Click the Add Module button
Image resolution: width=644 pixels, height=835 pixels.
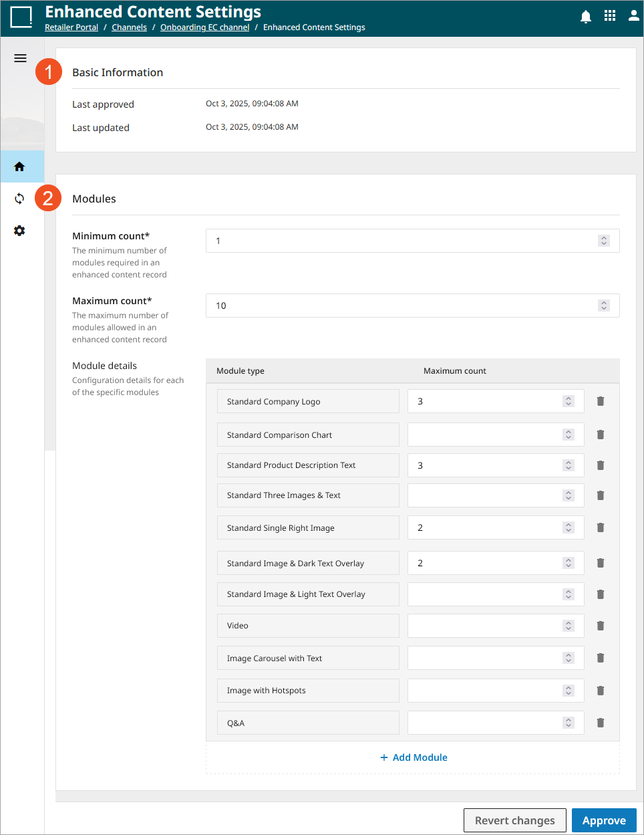point(414,757)
